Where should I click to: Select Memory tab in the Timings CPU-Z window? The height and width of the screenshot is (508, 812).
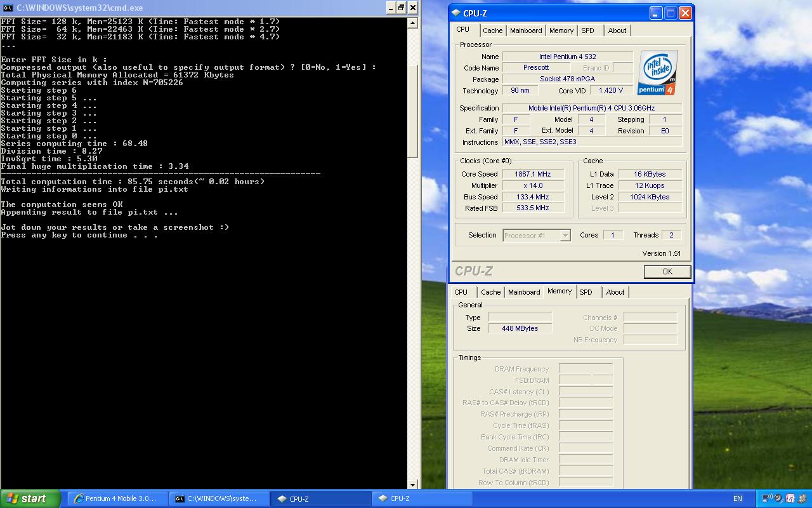click(560, 291)
